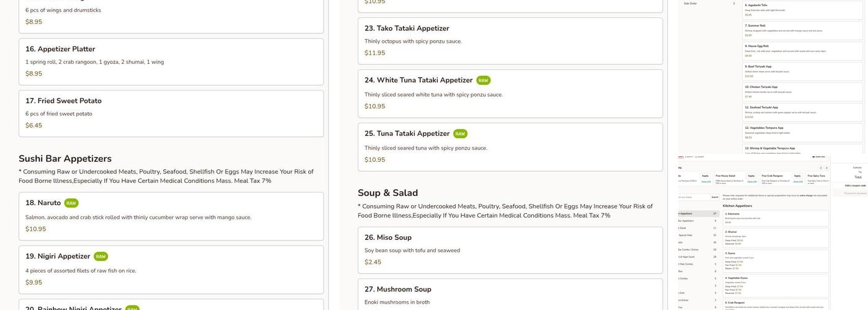The image size is (868, 310).
Task: Click the Search button in the preview panel
Action: tap(715, 197)
